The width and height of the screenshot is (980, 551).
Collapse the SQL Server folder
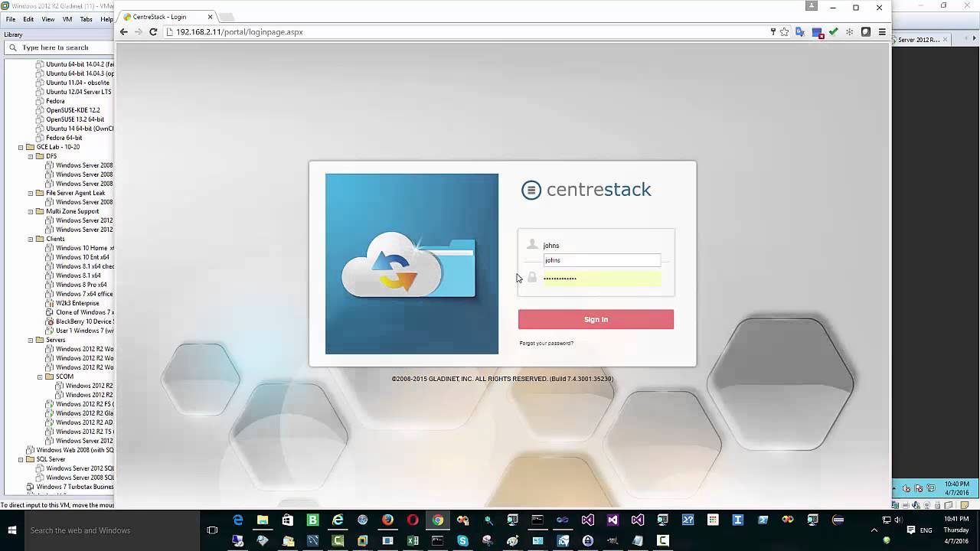[x=21, y=459]
